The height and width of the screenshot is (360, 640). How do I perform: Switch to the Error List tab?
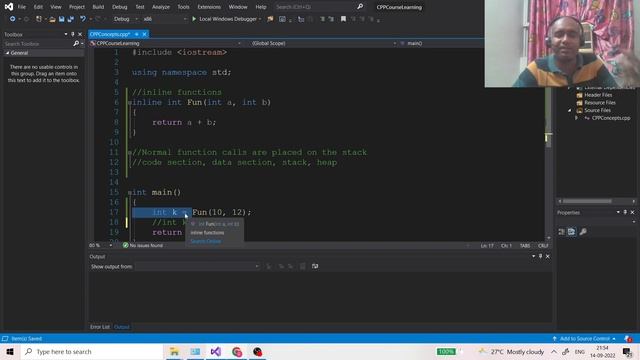click(100, 327)
